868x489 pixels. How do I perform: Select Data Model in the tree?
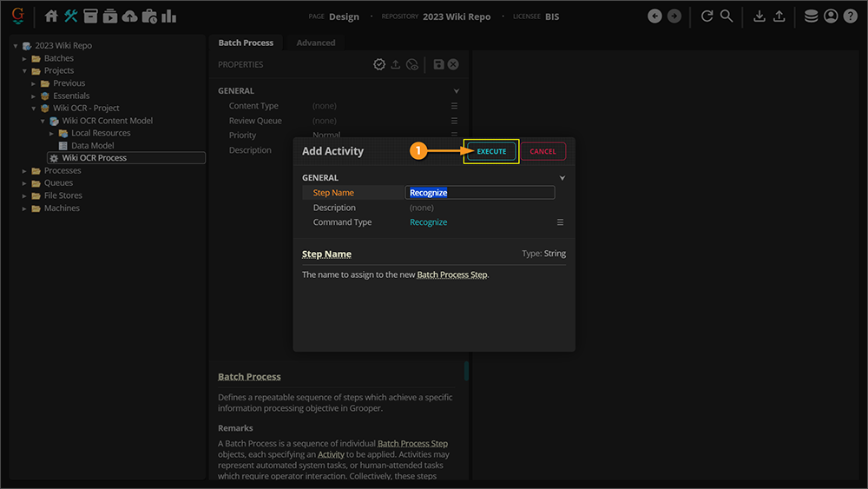tap(92, 146)
